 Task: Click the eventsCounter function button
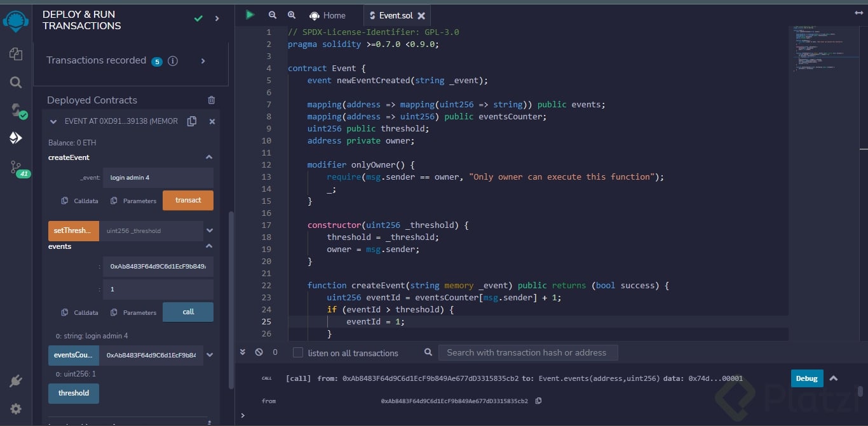point(74,356)
